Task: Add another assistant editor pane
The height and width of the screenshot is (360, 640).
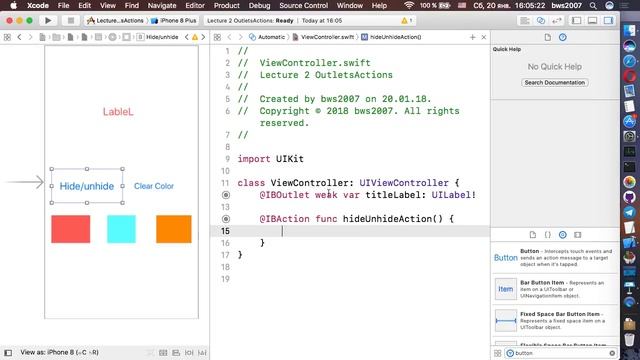Action: pos(472,37)
